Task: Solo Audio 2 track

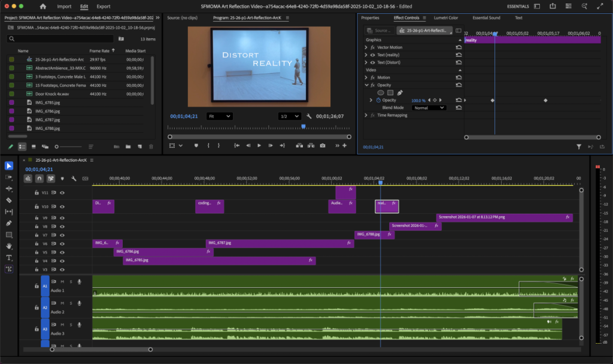Action: [71, 303]
